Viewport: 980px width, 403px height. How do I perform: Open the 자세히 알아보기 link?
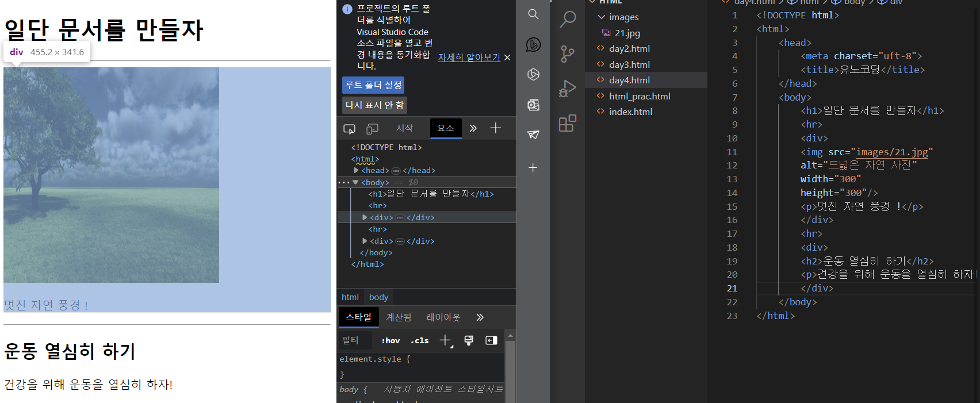coord(469,57)
